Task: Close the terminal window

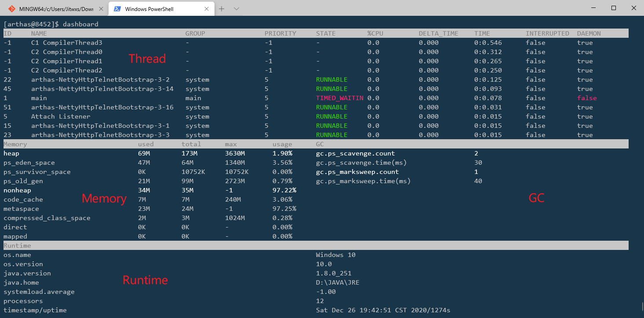Action: click(633, 8)
